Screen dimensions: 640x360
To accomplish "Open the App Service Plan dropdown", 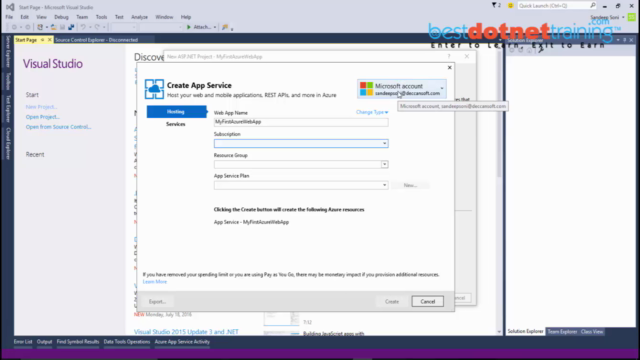I will coord(384,185).
